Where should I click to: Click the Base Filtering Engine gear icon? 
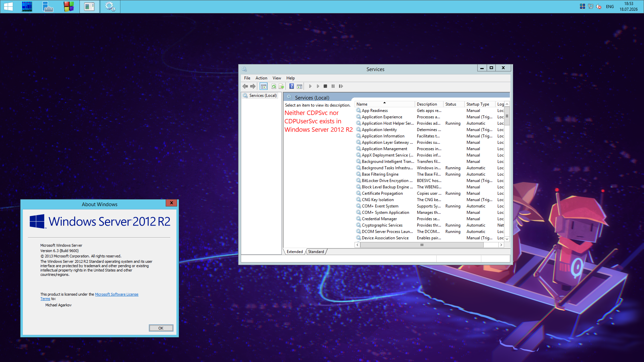(x=359, y=174)
